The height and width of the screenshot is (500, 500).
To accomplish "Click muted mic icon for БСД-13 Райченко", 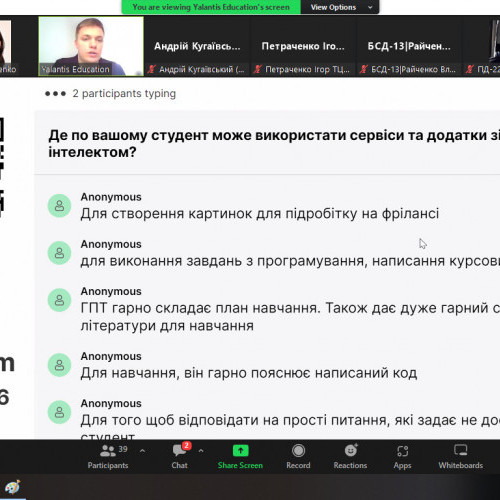I will 364,69.
